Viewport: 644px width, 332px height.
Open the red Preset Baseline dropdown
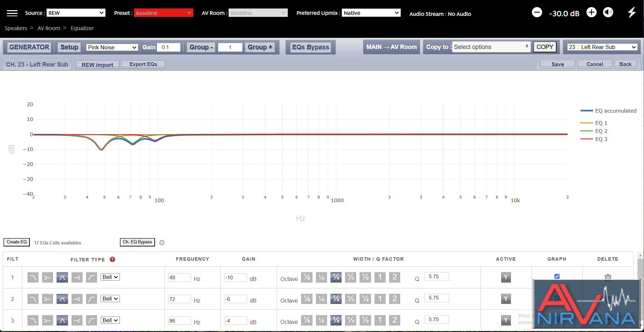[164, 13]
